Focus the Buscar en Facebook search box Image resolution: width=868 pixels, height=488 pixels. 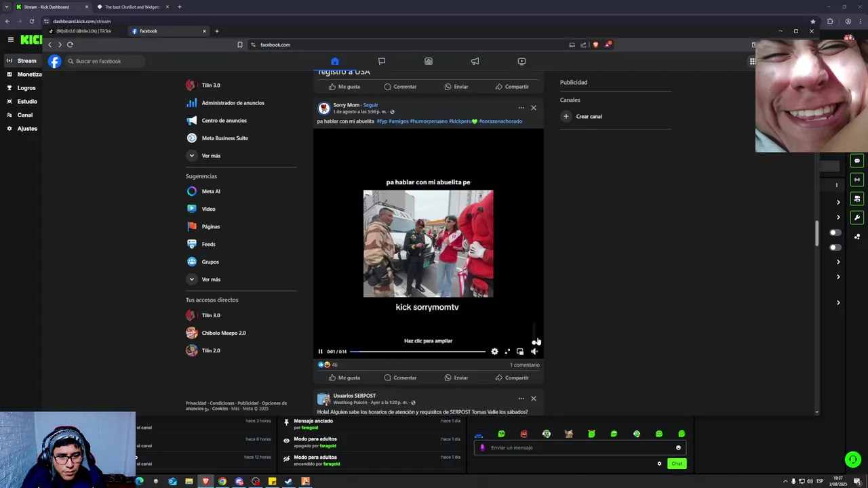click(x=105, y=61)
